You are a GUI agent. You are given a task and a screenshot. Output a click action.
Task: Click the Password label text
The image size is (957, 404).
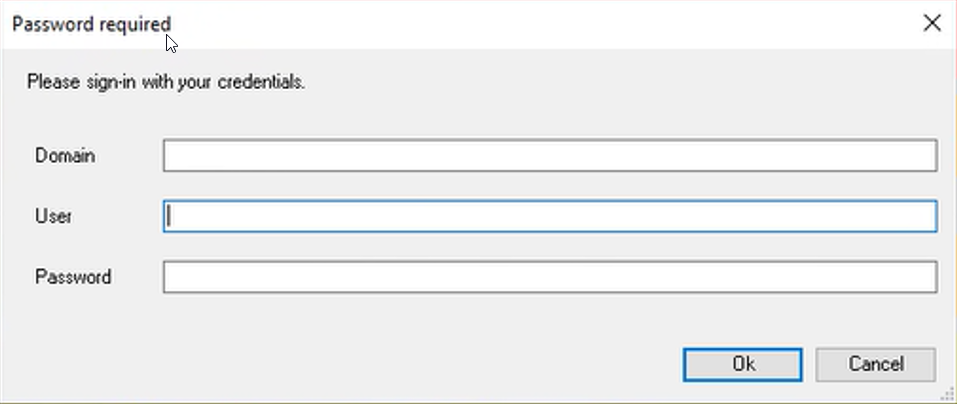coord(73,277)
